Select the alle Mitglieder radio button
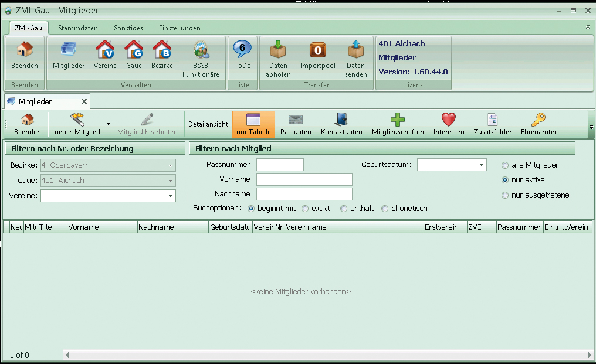This screenshot has height=364, width=596. tap(505, 165)
